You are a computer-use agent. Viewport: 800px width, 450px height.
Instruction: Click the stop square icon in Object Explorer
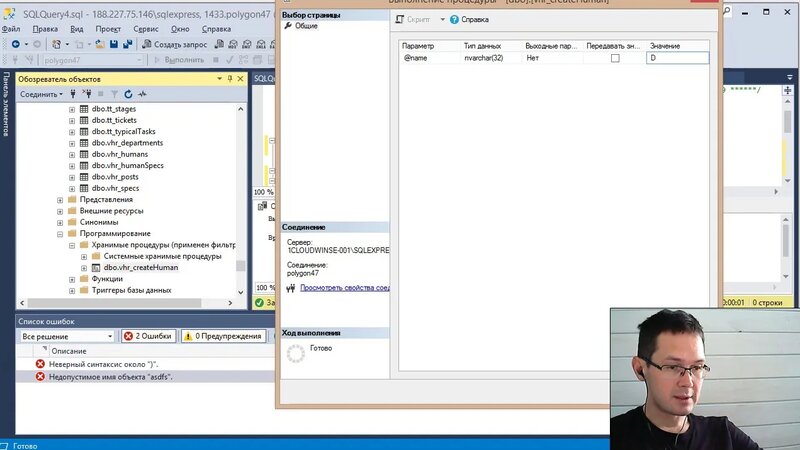tap(101, 94)
